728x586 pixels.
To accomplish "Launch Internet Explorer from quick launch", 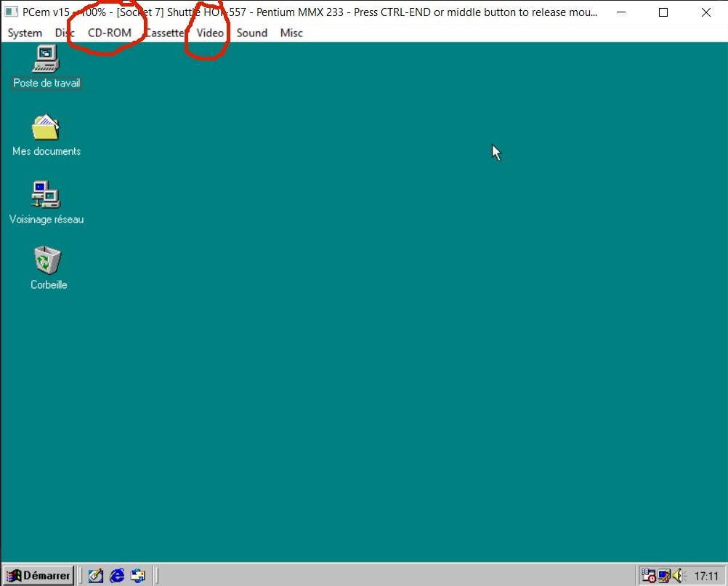I will click(117, 576).
